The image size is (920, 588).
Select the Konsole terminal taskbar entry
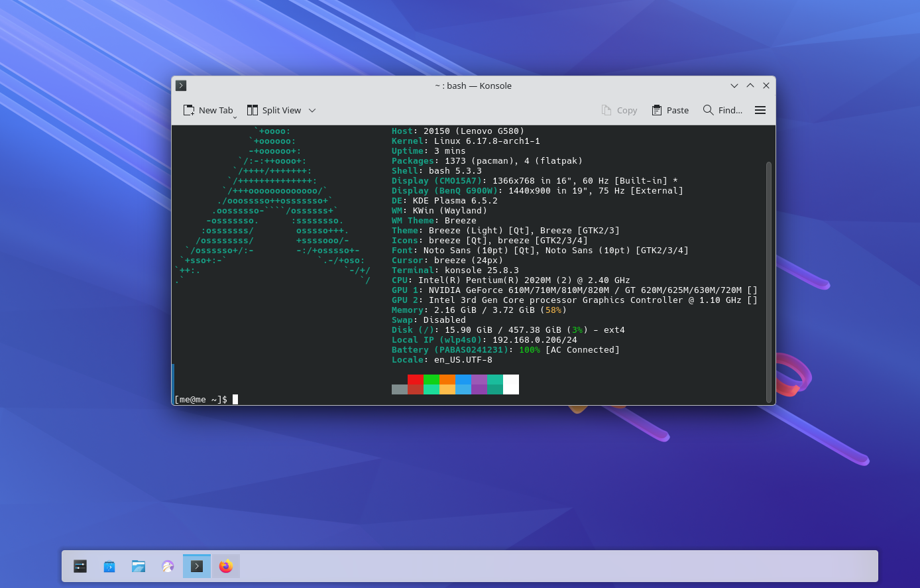(x=197, y=566)
